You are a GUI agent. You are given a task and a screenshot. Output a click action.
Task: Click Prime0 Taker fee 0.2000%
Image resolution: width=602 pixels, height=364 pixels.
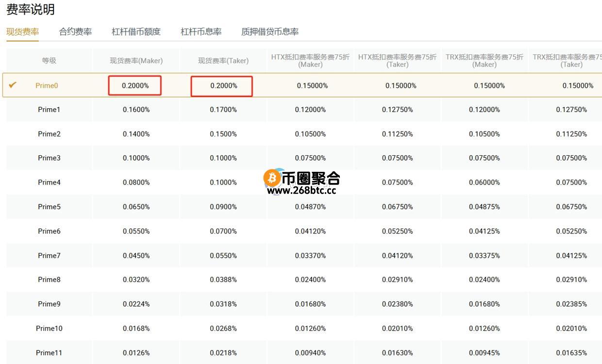point(224,85)
